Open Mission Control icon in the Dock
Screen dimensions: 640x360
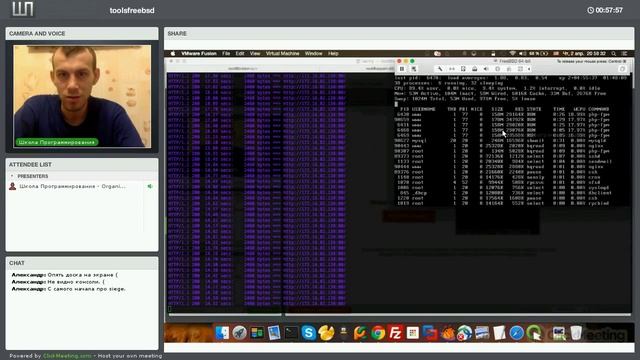[x=257, y=333]
